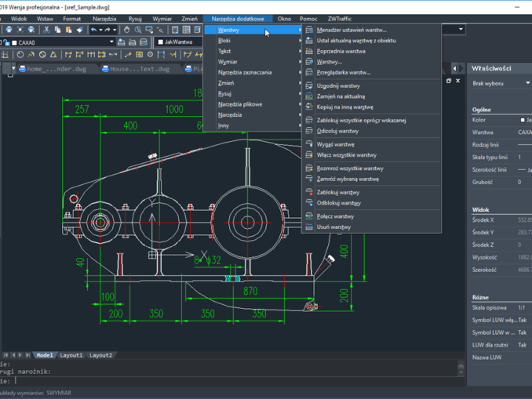Click the Layer Properties Manager icon beside CAXA0
Screen dimensions: 532x399
[x=121, y=42]
